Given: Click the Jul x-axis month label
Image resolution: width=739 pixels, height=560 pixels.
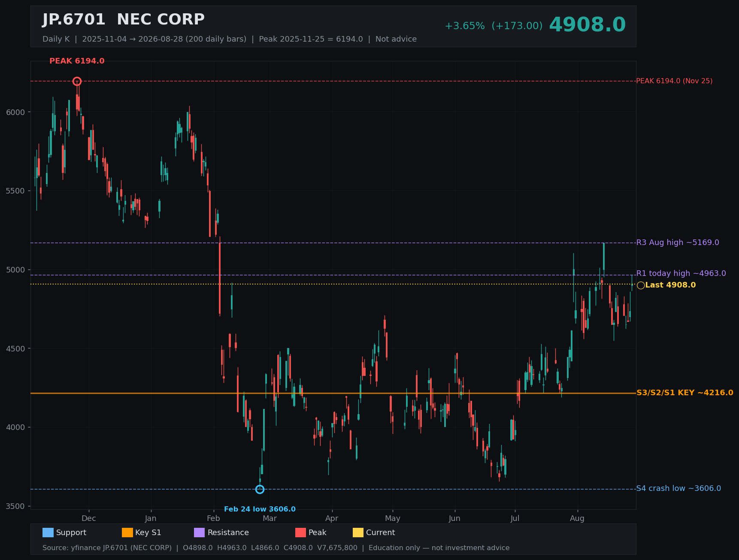Looking at the screenshot, I should 515,518.
